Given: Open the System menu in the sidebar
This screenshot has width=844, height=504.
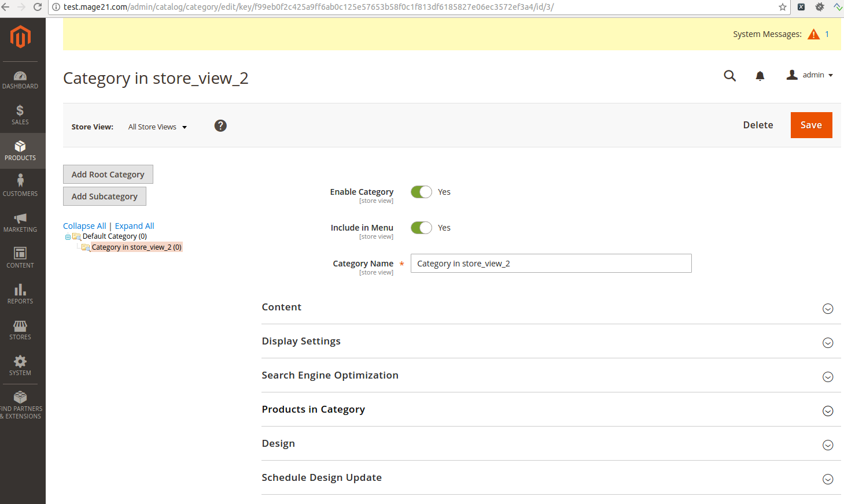Looking at the screenshot, I should coord(21,365).
